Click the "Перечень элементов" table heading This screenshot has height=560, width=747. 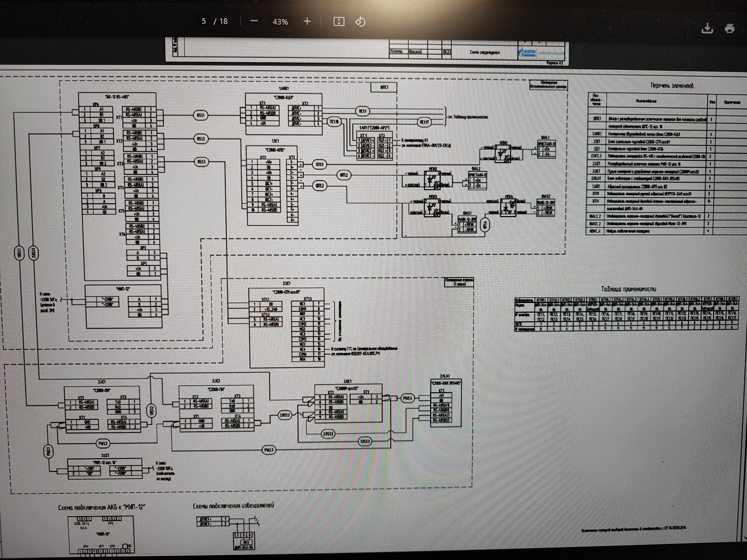[672, 86]
